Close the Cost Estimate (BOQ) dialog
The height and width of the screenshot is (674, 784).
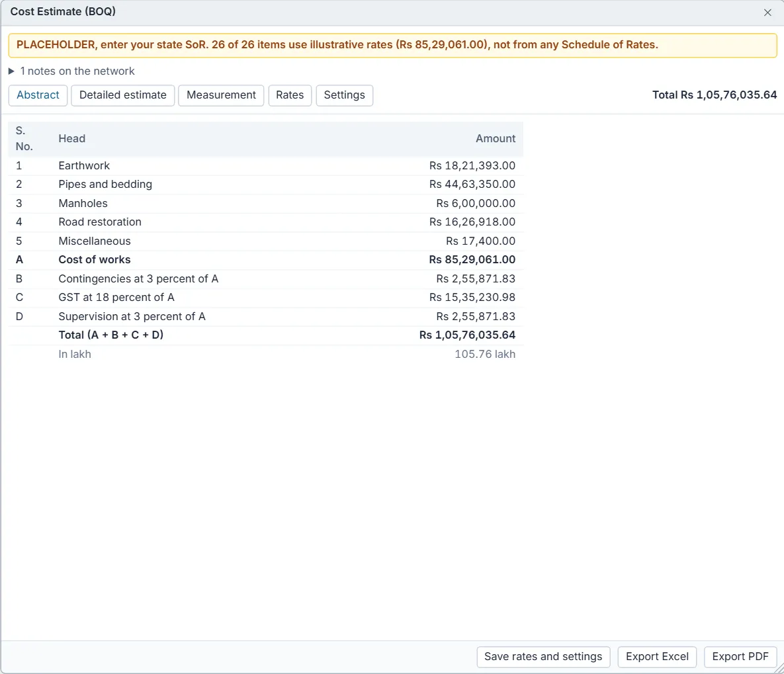(x=767, y=13)
